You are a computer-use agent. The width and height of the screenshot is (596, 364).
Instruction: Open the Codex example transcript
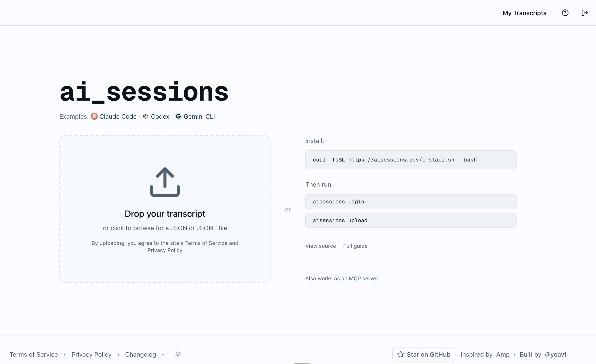click(x=160, y=116)
